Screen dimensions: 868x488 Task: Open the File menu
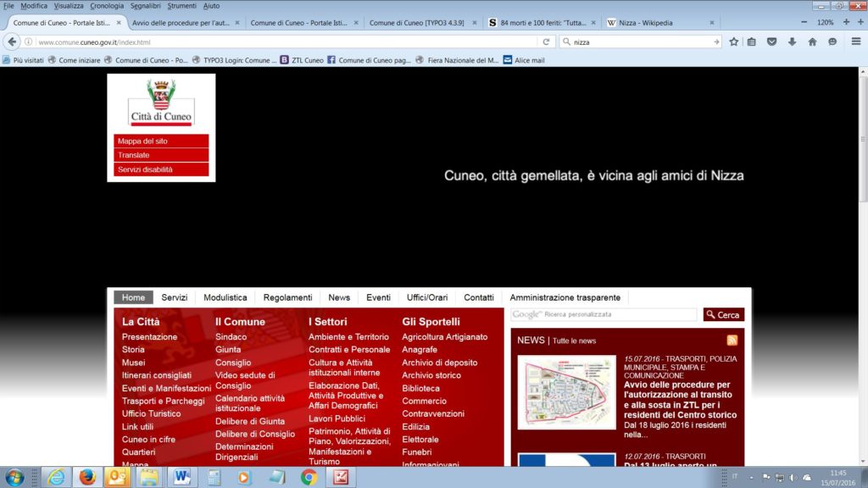(x=8, y=6)
